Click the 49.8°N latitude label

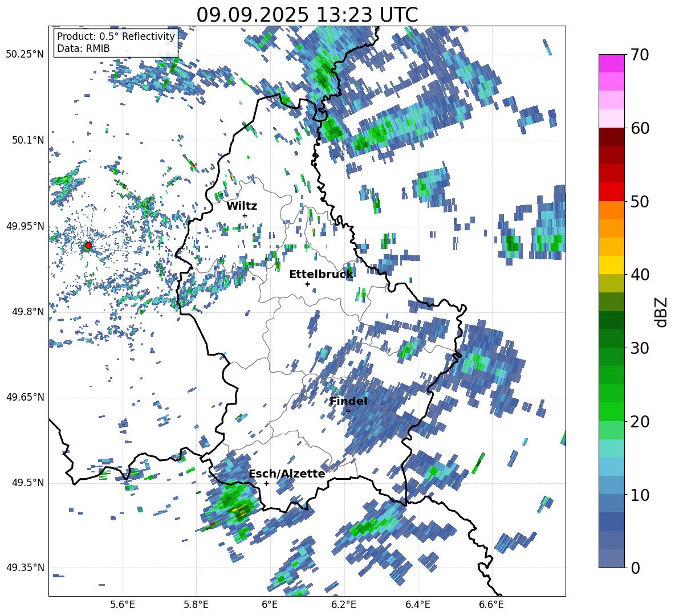tap(27, 312)
